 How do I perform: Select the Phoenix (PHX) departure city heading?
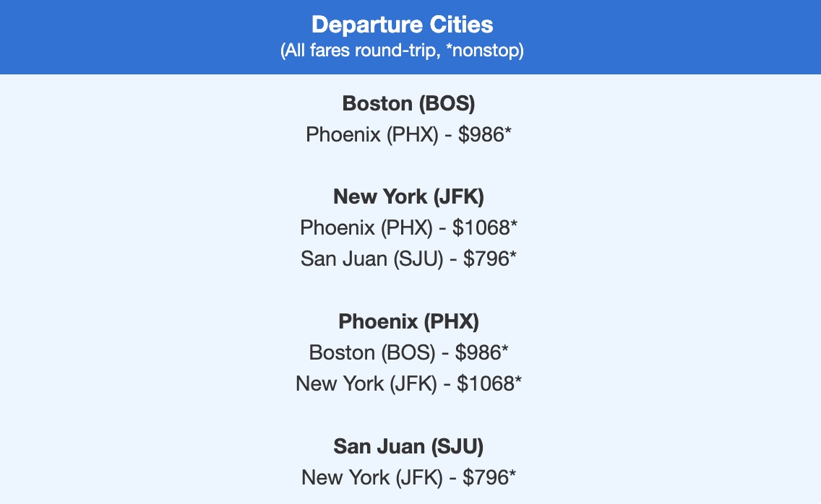coord(408,321)
